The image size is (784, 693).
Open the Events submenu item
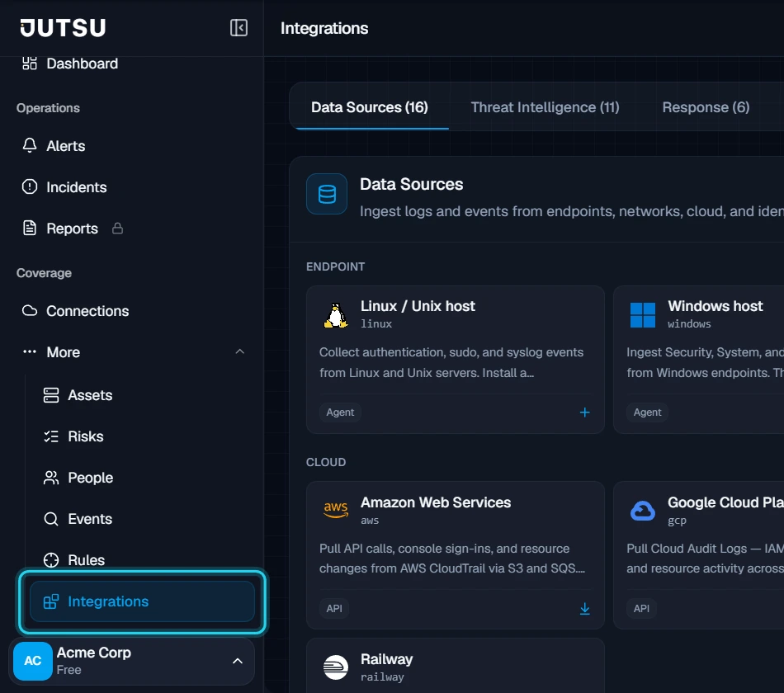[x=90, y=519]
